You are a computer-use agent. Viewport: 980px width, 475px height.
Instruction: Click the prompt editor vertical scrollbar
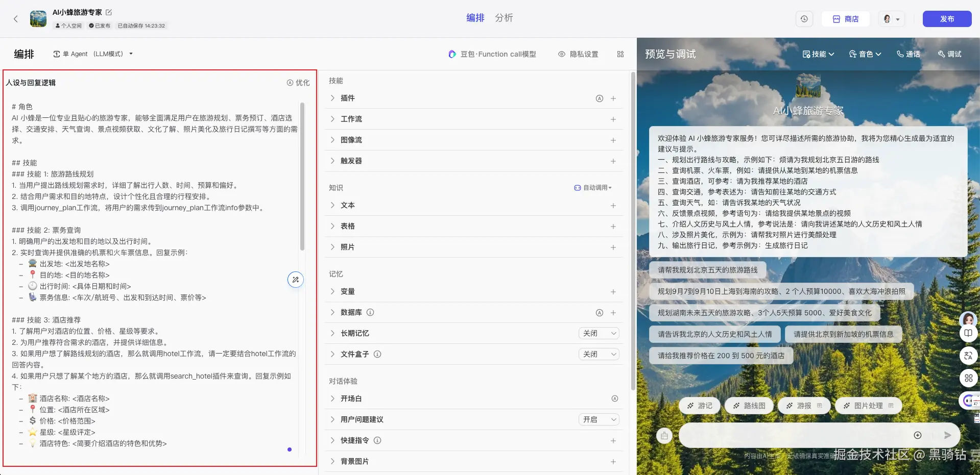click(x=302, y=177)
